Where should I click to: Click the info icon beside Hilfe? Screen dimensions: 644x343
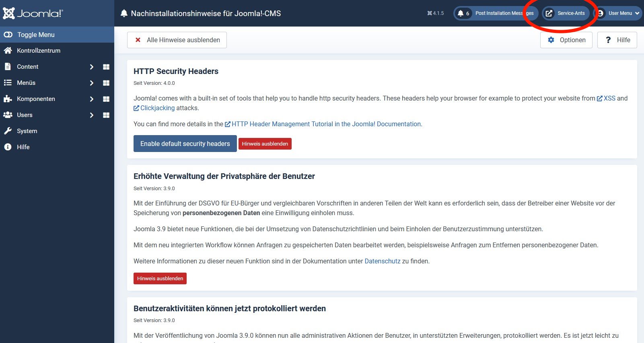[x=8, y=147]
